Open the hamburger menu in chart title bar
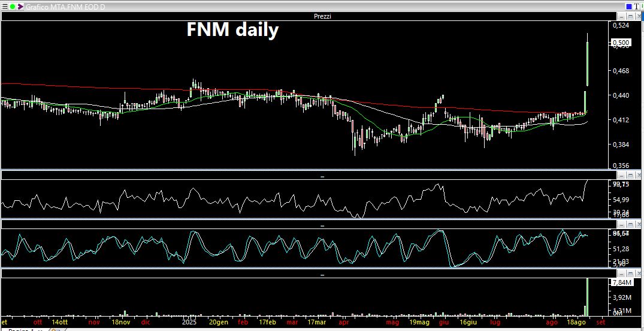Image resolution: width=644 pixels, height=331 pixels. [x=4, y=6]
